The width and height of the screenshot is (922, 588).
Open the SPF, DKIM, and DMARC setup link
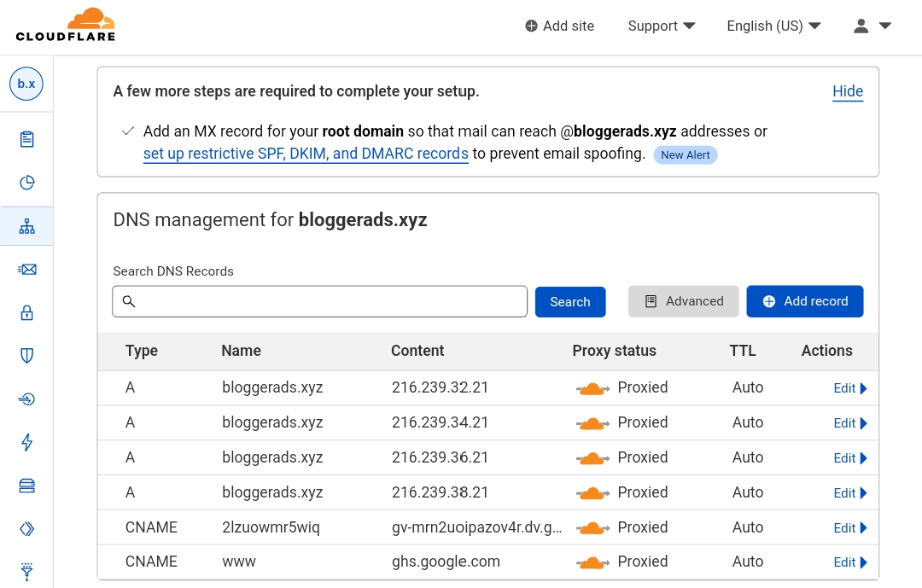coord(306,154)
